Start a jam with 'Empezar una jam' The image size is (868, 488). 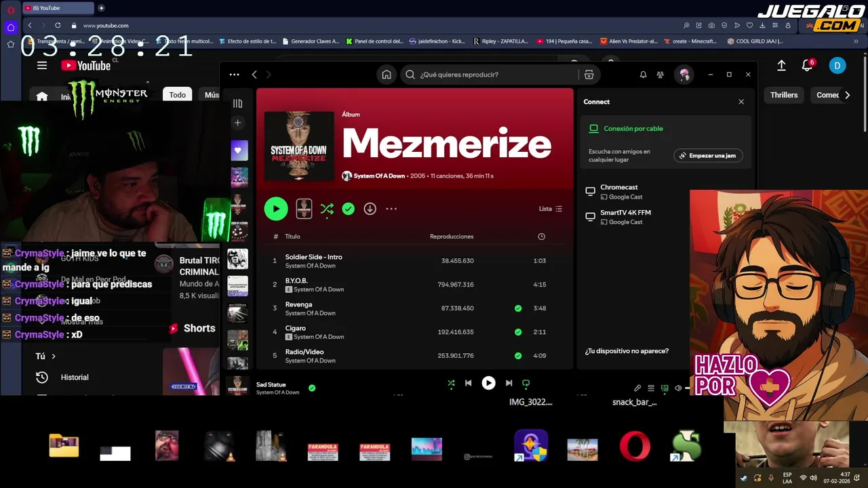click(x=708, y=156)
